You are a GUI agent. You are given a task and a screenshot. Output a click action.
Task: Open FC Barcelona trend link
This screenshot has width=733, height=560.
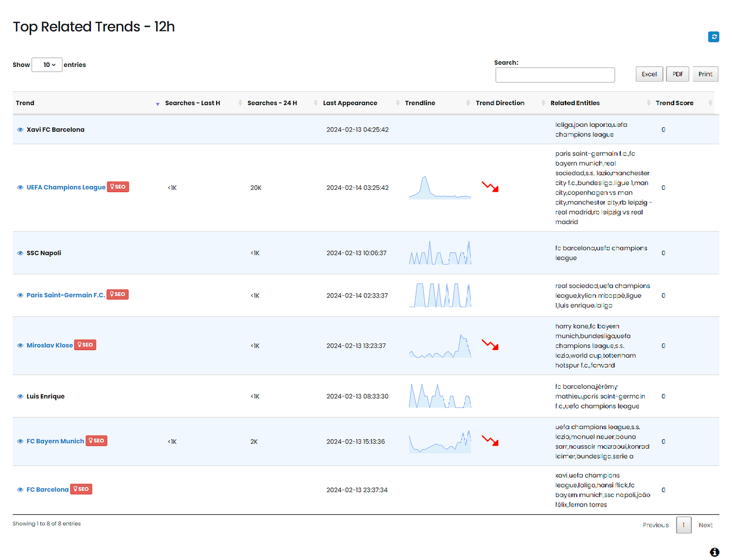[x=48, y=489]
